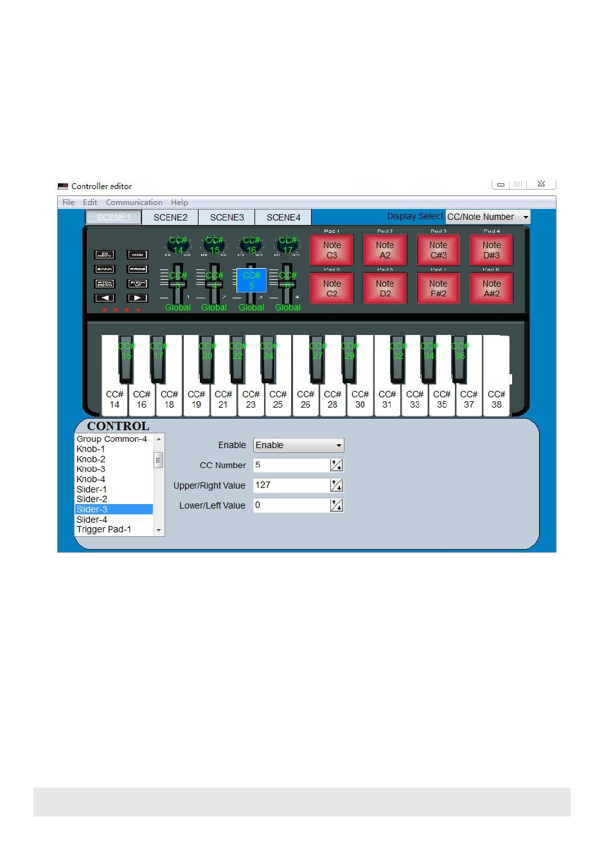Click the CC Mode button on controller
The height and width of the screenshot is (868, 613).
[x=105, y=255]
